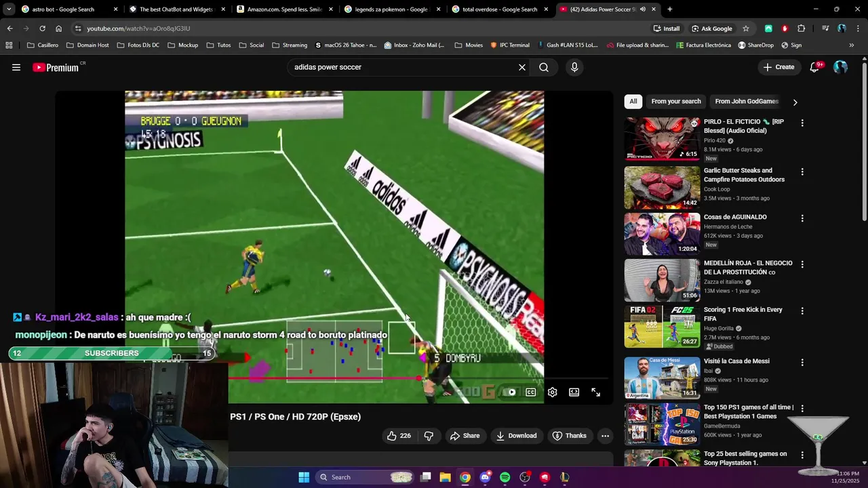Open Top 150 PS1 games thumbnail
The image size is (868, 488).
(662, 424)
